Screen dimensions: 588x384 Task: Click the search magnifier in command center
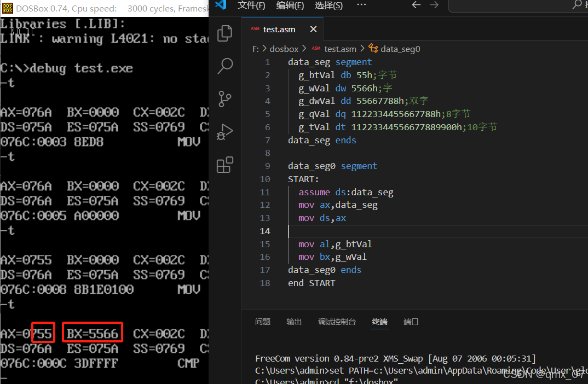[577, 5]
